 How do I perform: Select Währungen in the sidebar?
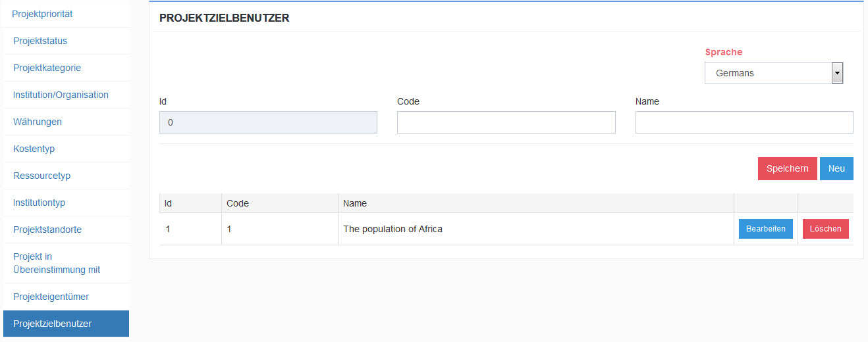(38, 122)
